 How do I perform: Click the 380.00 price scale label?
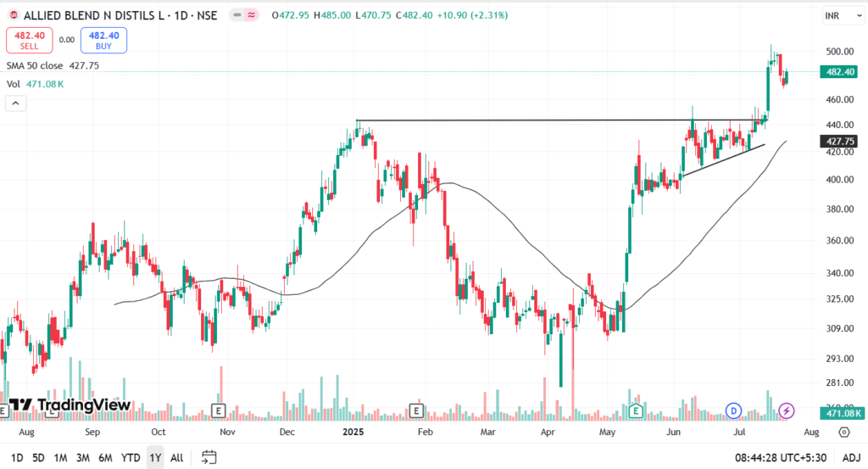840,209
